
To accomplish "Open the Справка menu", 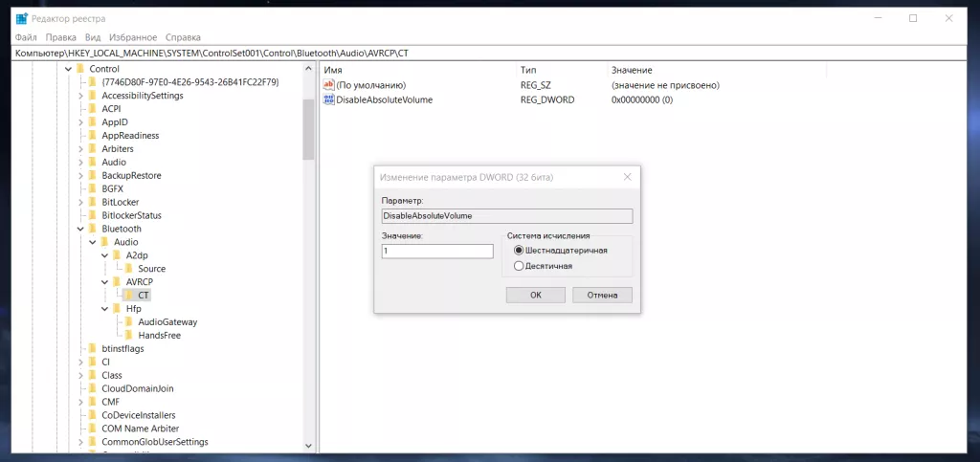I will [x=184, y=37].
